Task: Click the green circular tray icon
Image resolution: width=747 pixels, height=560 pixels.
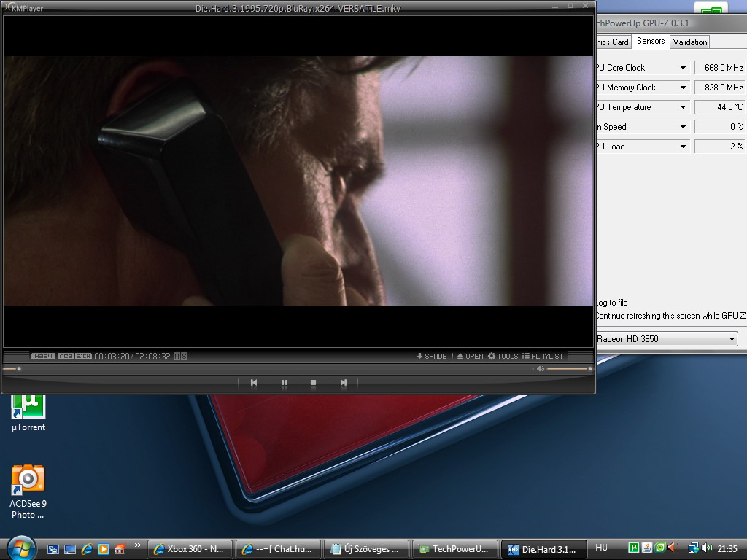Action: pyautogui.click(x=659, y=548)
